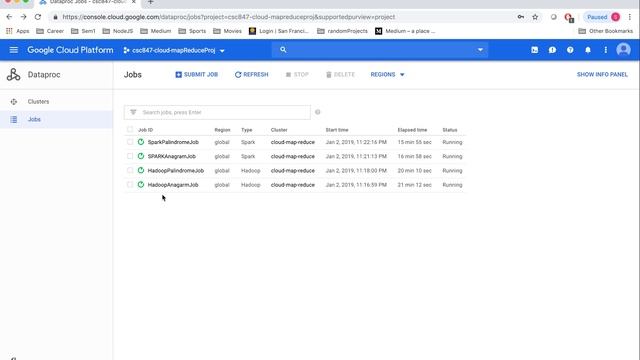640x360 pixels.
Task: Open the Sports bookmarks folder
Action: 192,31
